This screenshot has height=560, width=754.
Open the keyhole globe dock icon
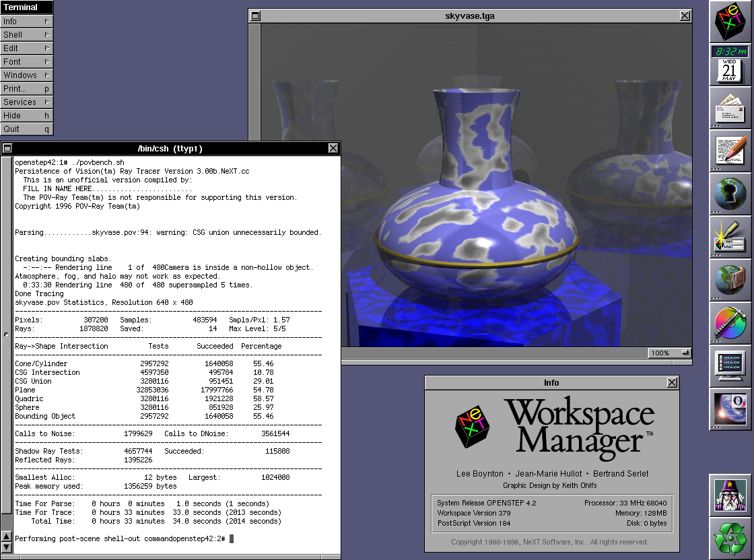[x=730, y=194]
